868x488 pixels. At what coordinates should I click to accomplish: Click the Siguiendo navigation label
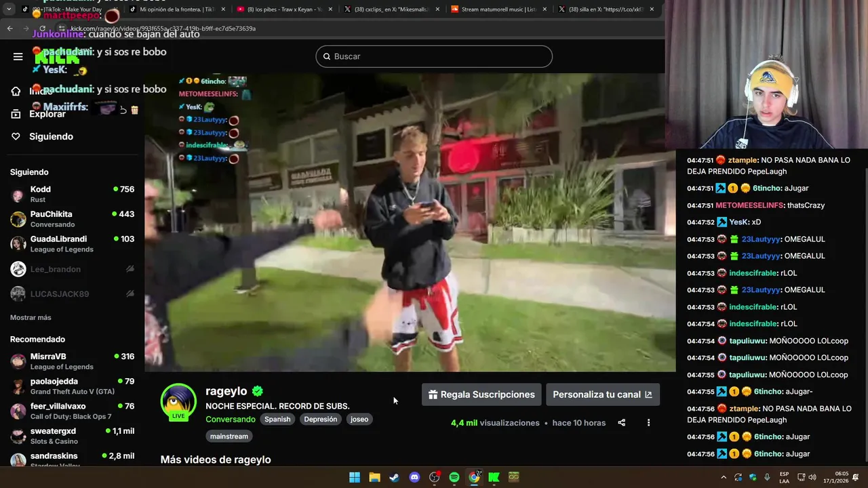pos(51,136)
